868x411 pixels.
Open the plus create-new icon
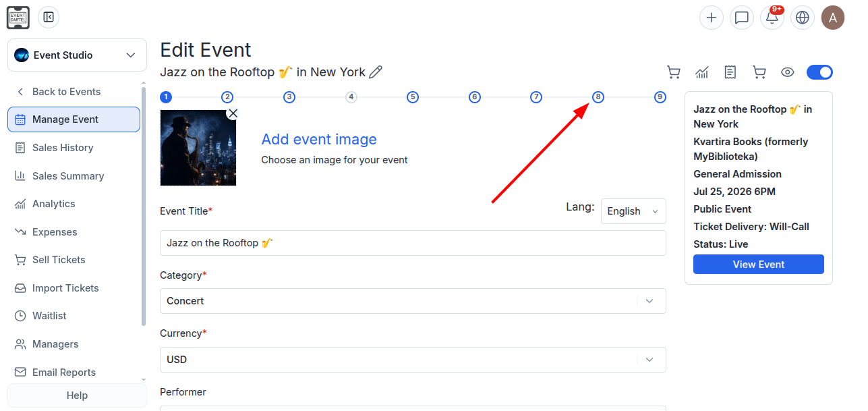[712, 18]
